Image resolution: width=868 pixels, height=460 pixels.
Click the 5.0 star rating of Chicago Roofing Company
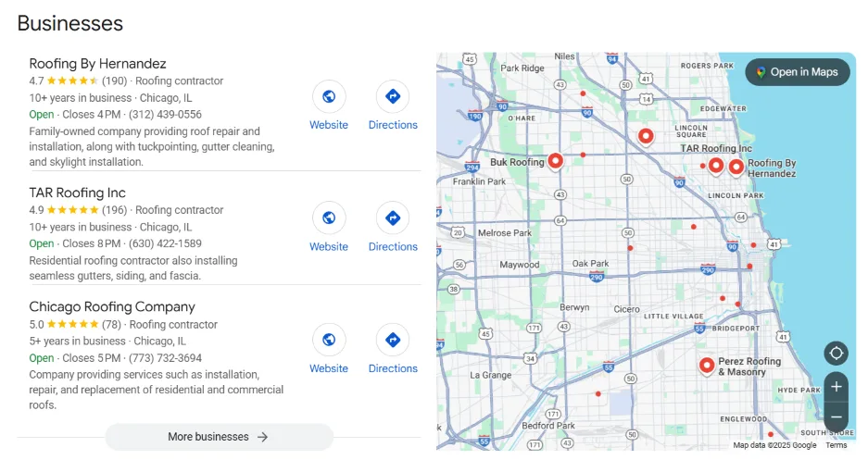(x=64, y=325)
